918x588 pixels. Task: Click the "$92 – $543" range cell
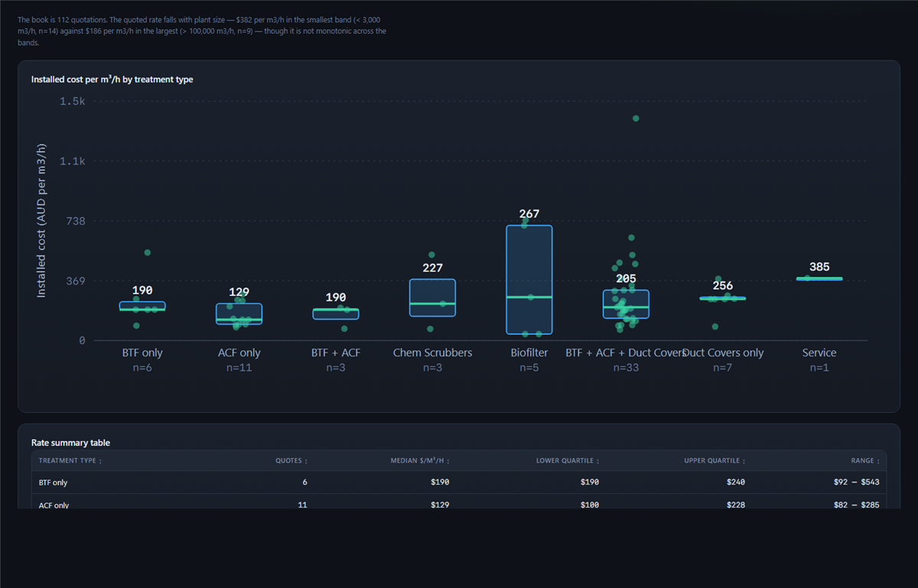pyautogui.click(x=857, y=482)
